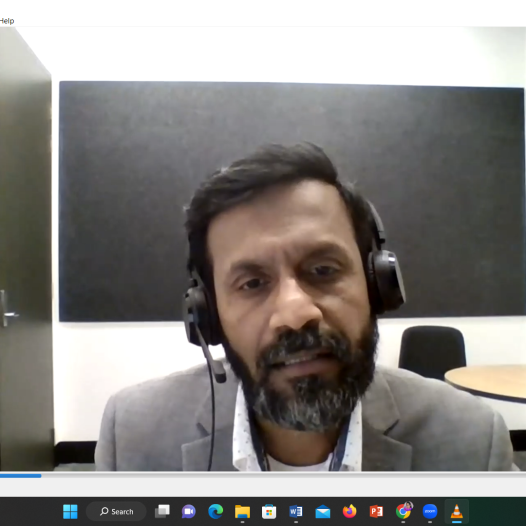Click the taskbar Search box
This screenshot has width=526, height=526.
click(116, 512)
